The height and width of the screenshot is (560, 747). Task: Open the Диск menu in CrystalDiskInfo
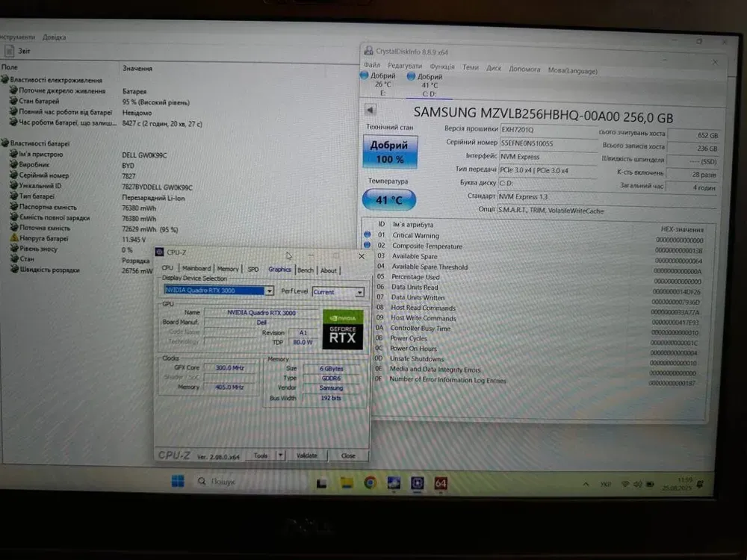coord(493,69)
